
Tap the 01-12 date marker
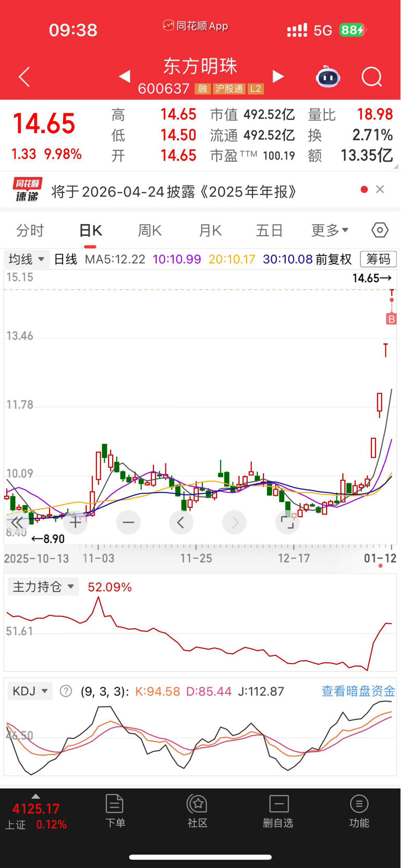pyautogui.click(x=380, y=558)
